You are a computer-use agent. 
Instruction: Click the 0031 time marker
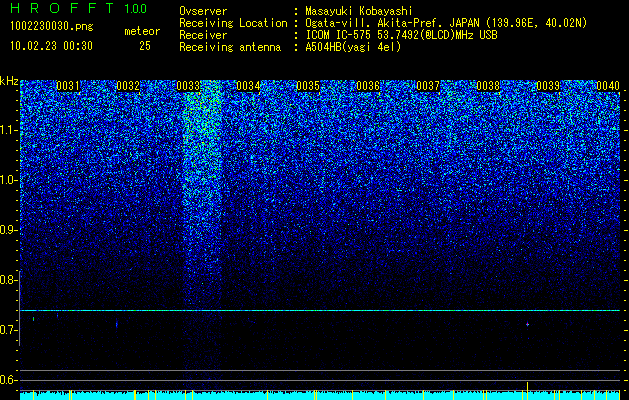[68, 86]
